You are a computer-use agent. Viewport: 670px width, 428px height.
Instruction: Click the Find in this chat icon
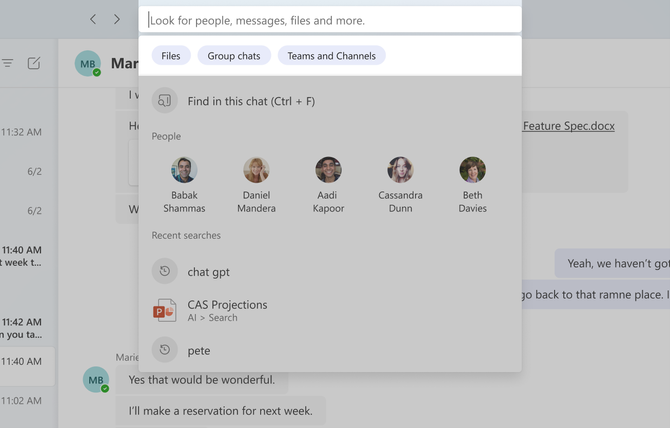point(165,100)
